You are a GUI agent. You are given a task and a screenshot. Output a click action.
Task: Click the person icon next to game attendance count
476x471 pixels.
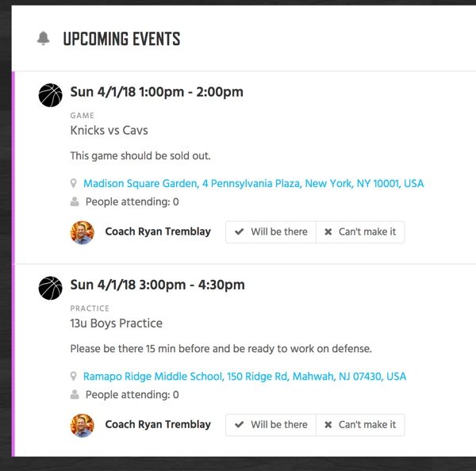(75, 201)
